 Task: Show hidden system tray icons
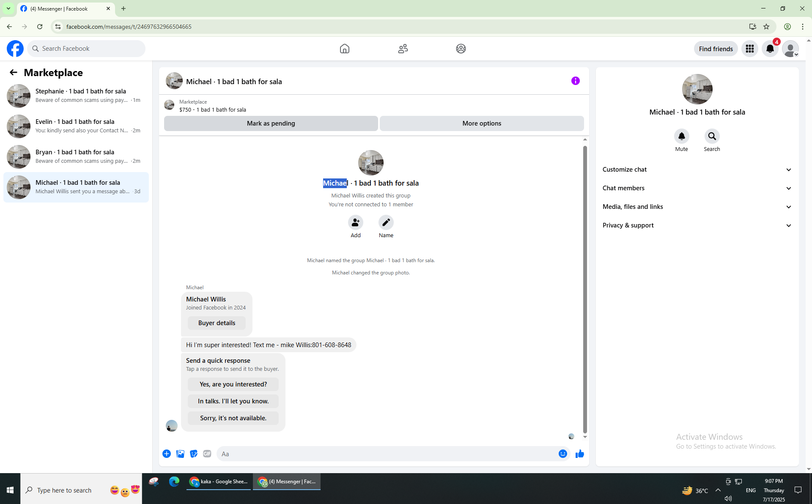click(718, 490)
